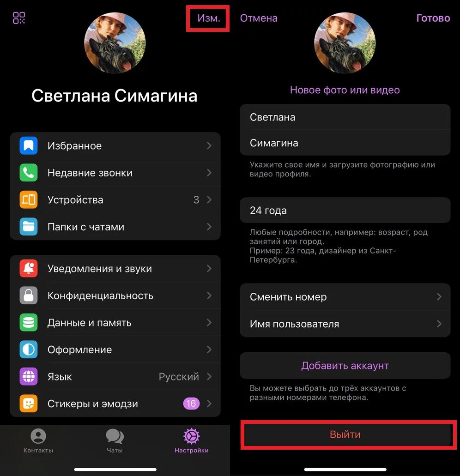The height and width of the screenshot is (476, 460).
Task: Switch to the Чаты tab
Action: (115, 441)
